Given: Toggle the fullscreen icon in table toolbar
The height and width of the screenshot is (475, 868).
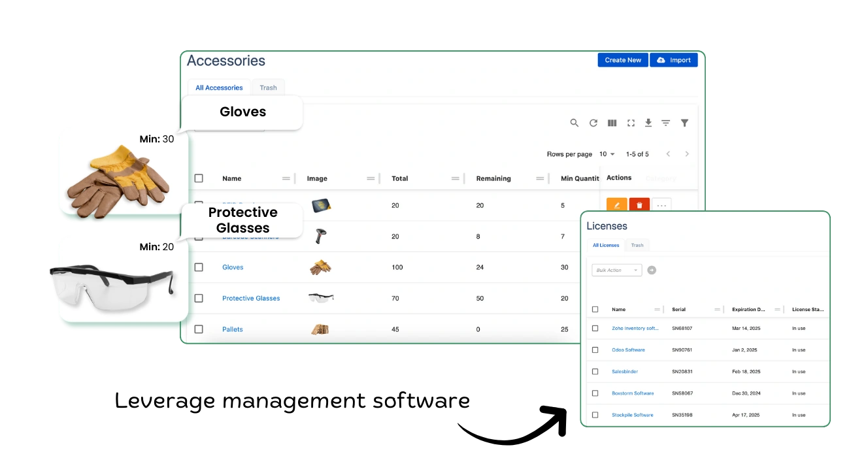Looking at the screenshot, I should click(x=631, y=123).
